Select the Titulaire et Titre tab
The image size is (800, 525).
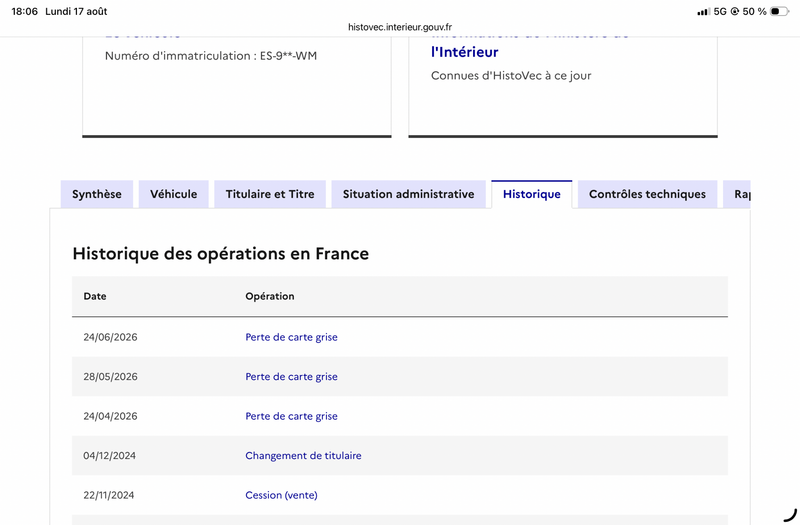coord(270,194)
